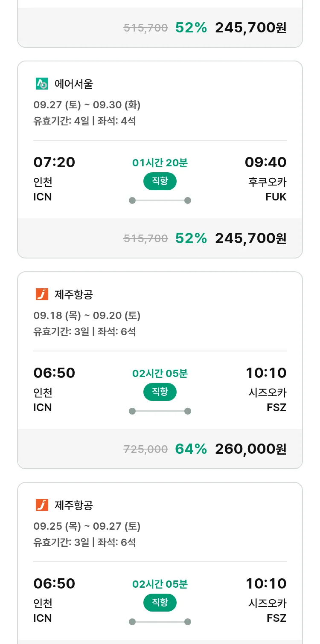
Task: Click Jeju Air logo on 09.25 flight
Action: 42,505
